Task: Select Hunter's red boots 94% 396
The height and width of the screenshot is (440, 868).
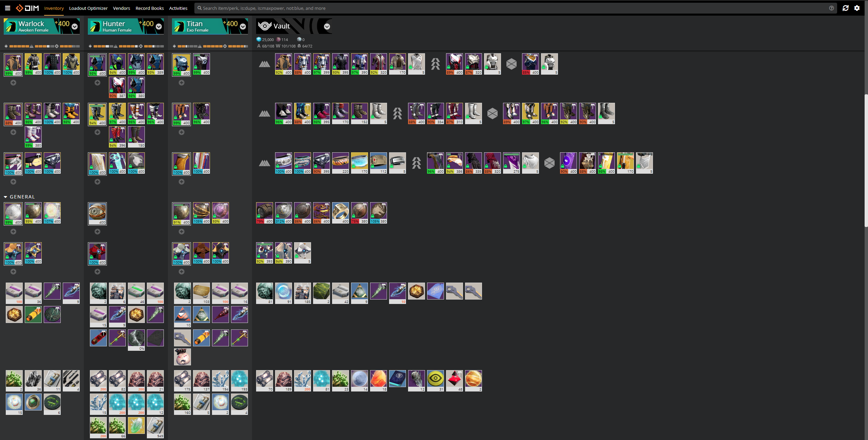Action: [117, 137]
